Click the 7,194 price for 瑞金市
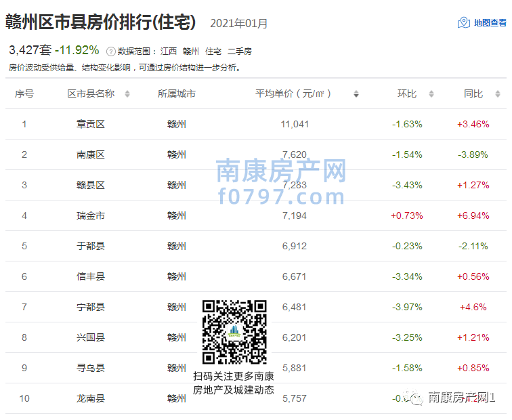Image resolution: width=512 pixels, height=420 pixels. 295,215
